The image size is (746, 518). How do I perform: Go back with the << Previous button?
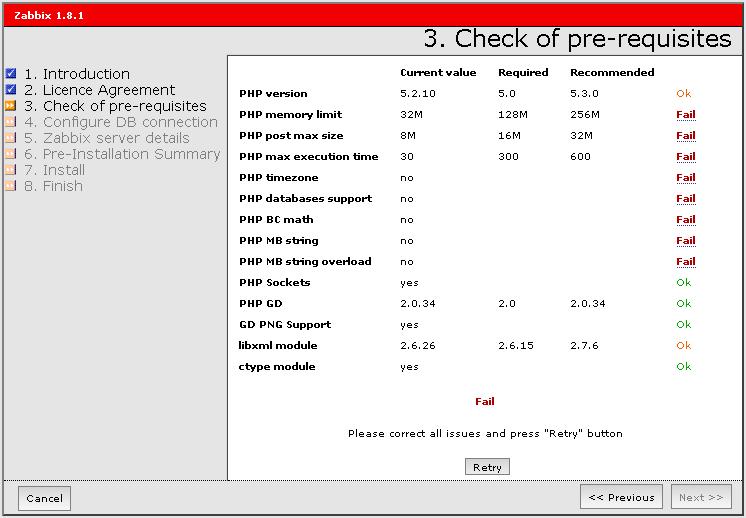point(621,497)
